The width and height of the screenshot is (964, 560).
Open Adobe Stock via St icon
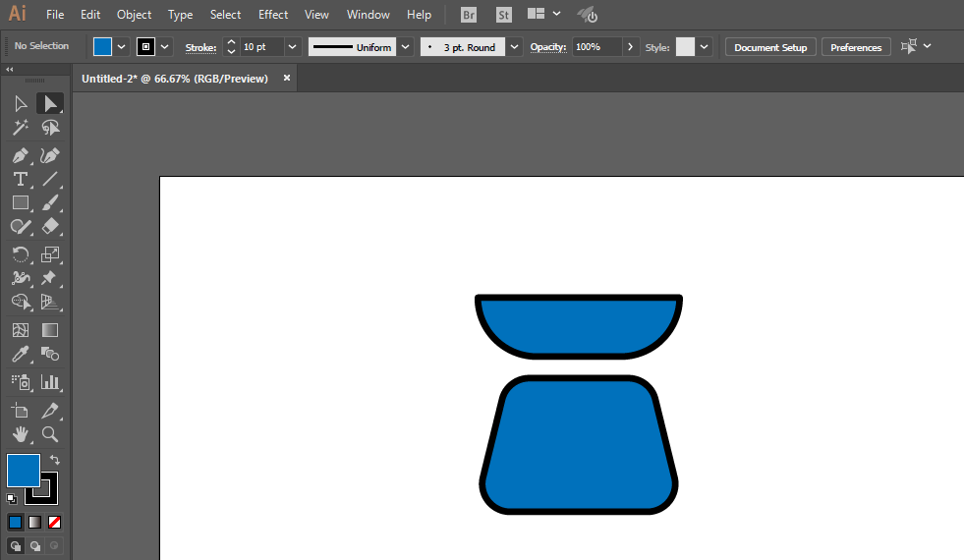tap(503, 15)
